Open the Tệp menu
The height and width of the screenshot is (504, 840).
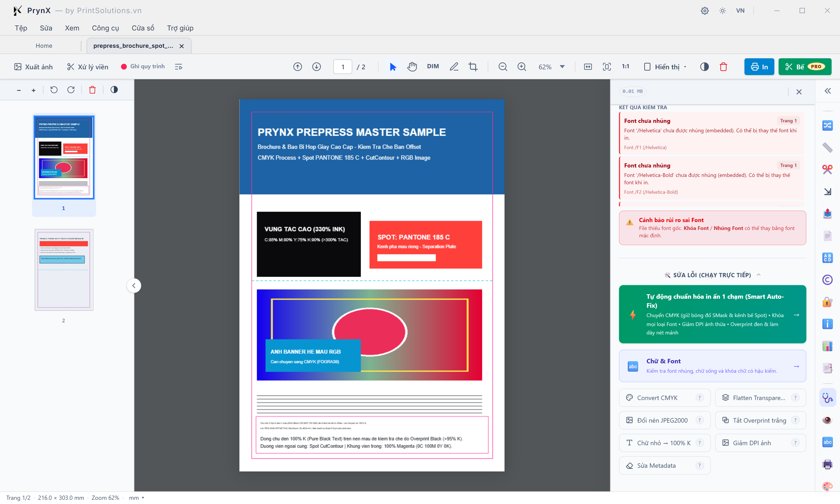coord(21,28)
